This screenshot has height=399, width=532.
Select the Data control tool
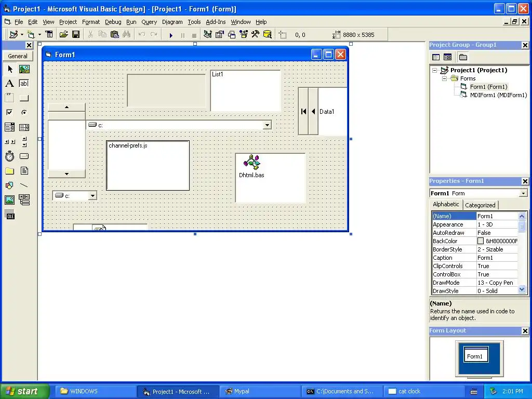(x=24, y=200)
